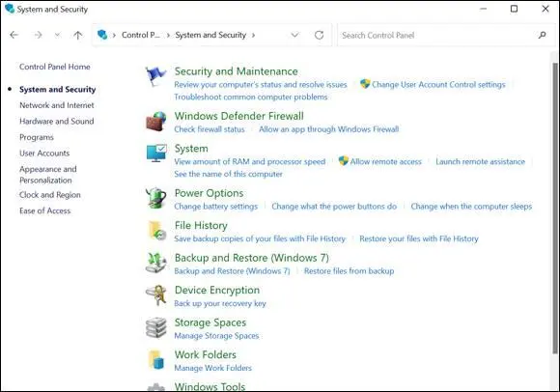Open Programs category in sidebar

click(x=37, y=137)
